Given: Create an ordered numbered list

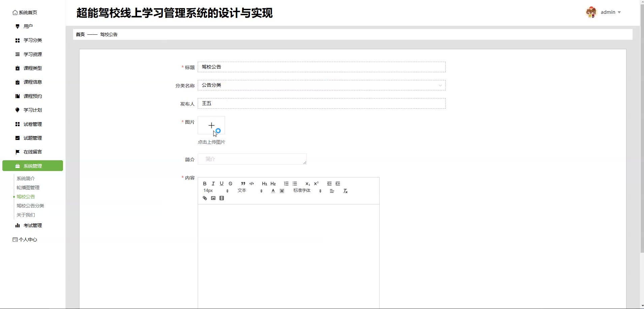Looking at the screenshot, I should [286, 184].
